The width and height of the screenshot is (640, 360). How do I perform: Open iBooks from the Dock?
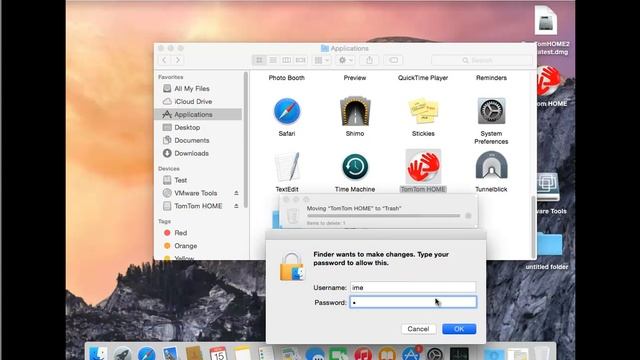pyautogui.click(x=387, y=353)
